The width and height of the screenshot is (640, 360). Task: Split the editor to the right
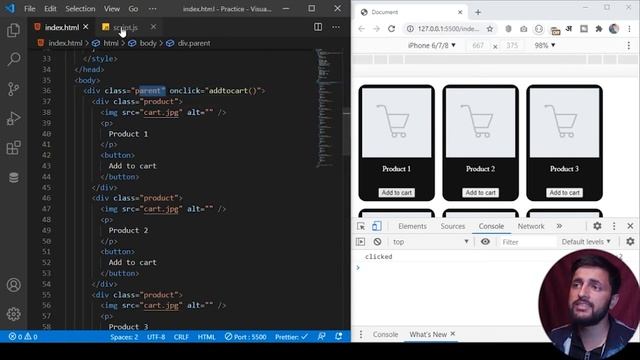tap(318, 27)
